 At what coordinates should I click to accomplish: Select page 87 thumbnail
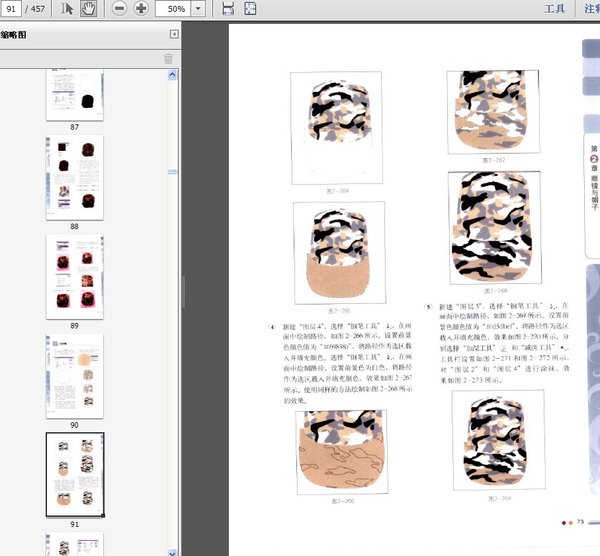[74, 95]
